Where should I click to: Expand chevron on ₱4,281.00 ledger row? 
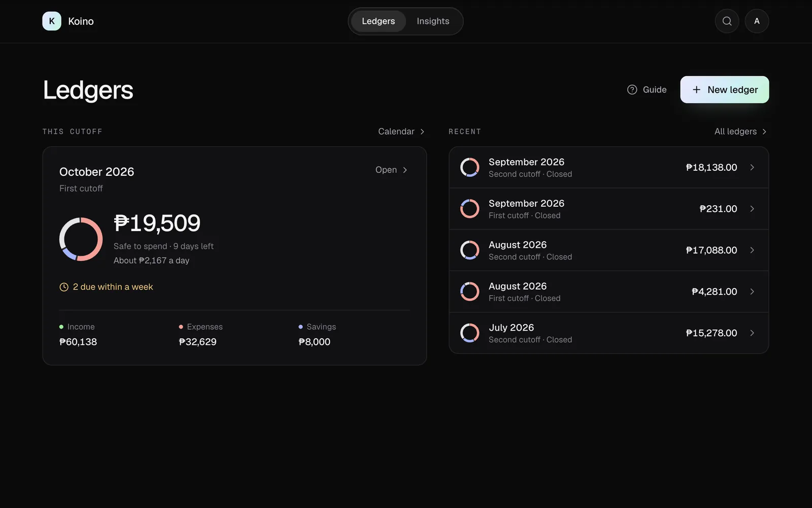click(752, 292)
